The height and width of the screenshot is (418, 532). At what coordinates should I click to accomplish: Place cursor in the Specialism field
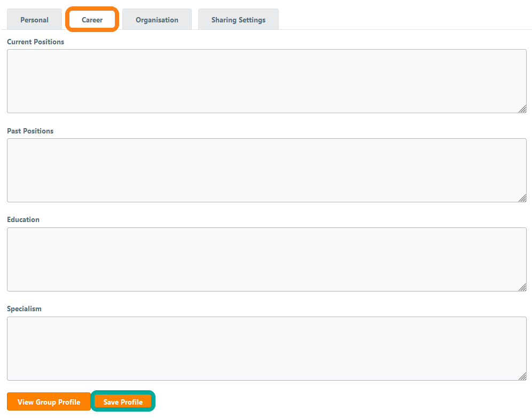click(266, 349)
